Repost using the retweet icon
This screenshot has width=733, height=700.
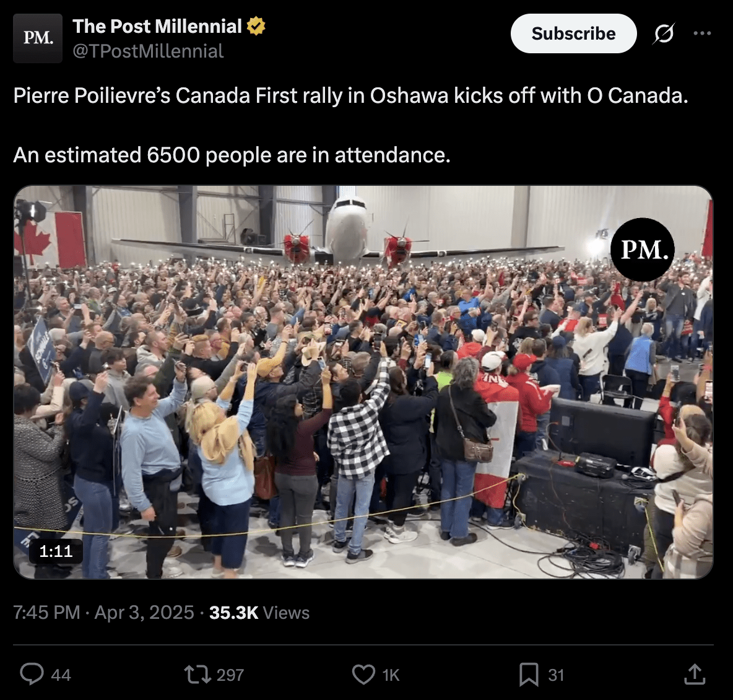pyautogui.click(x=197, y=674)
